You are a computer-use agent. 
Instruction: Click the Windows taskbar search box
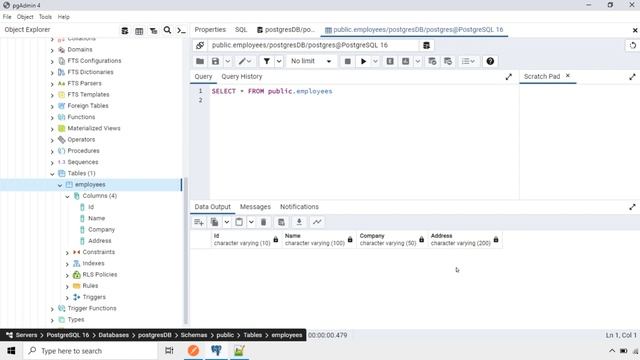point(90,351)
